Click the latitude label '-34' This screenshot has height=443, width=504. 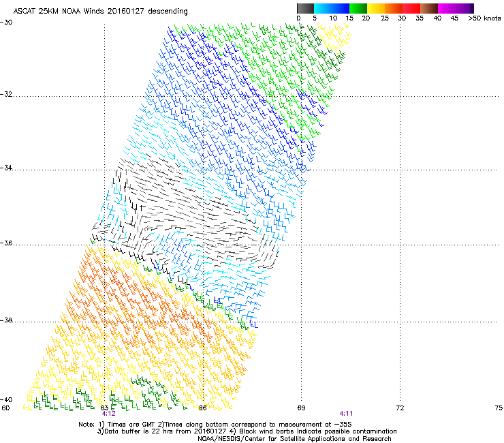tap(6, 168)
